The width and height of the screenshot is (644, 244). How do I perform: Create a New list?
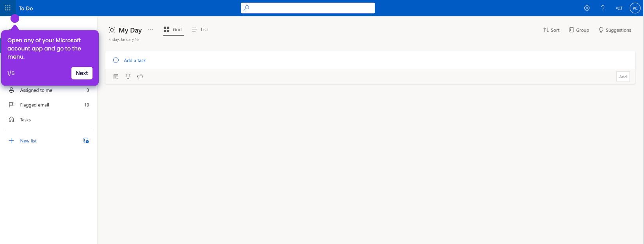point(28,141)
